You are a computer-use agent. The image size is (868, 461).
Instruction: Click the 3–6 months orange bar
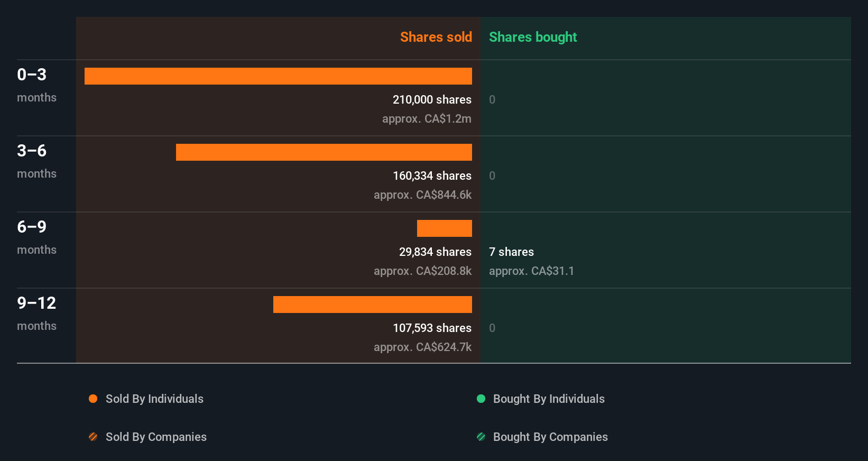324,152
